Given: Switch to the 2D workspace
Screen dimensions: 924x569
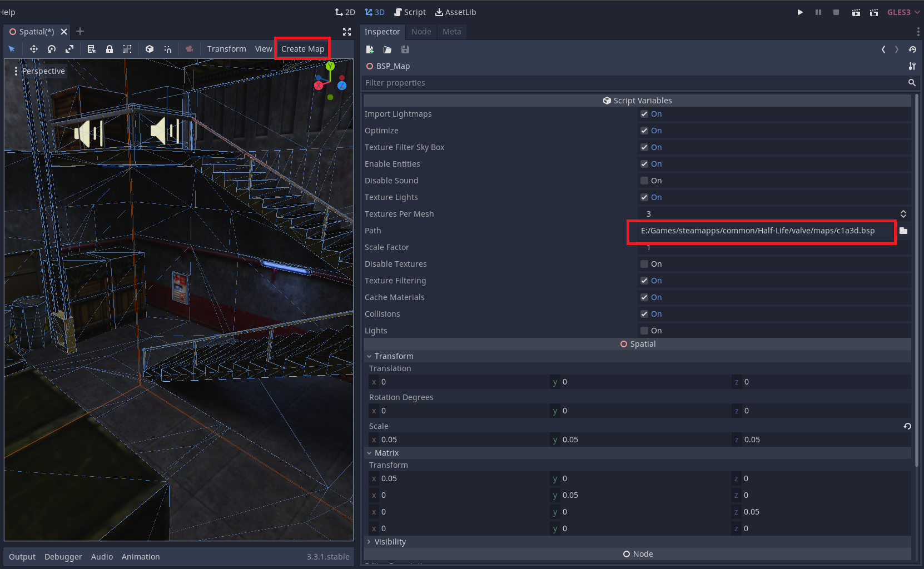Looking at the screenshot, I should pyautogui.click(x=345, y=12).
